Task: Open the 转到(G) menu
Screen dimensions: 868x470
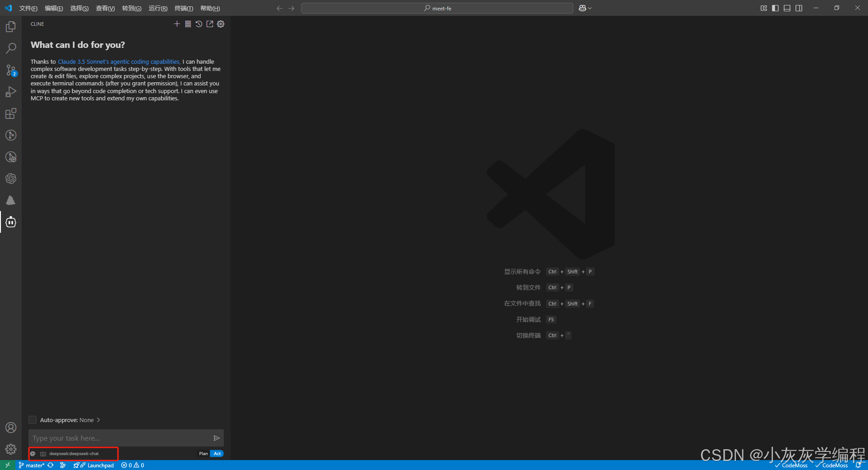Action: pyautogui.click(x=132, y=8)
